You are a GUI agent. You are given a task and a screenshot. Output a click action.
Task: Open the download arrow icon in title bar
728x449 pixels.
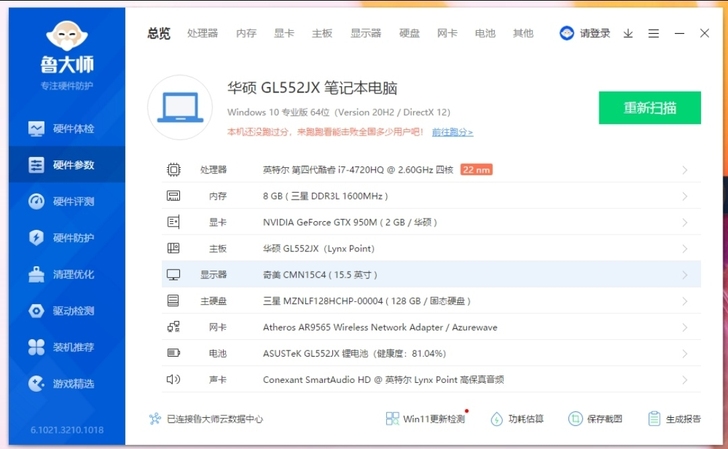(x=628, y=33)
